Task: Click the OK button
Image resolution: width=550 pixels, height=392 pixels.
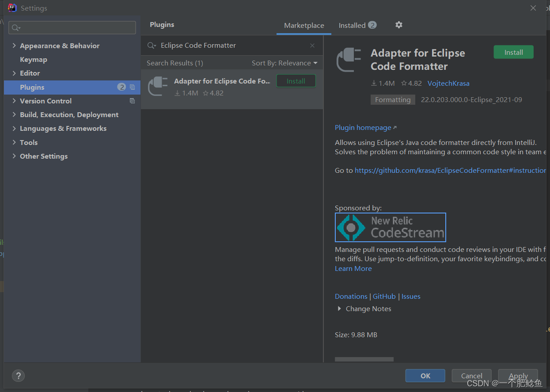Action: click(x=425, y=376)
